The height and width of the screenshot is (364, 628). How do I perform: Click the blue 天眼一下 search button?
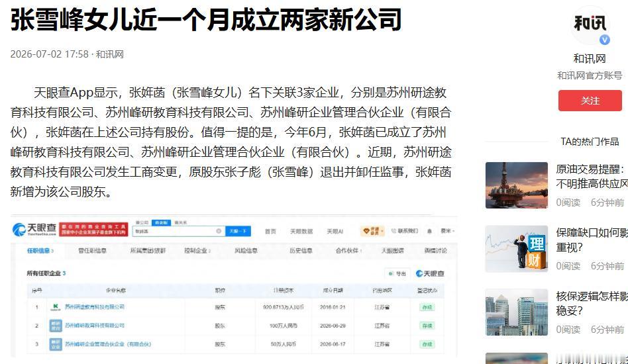(x=238, y=231)
